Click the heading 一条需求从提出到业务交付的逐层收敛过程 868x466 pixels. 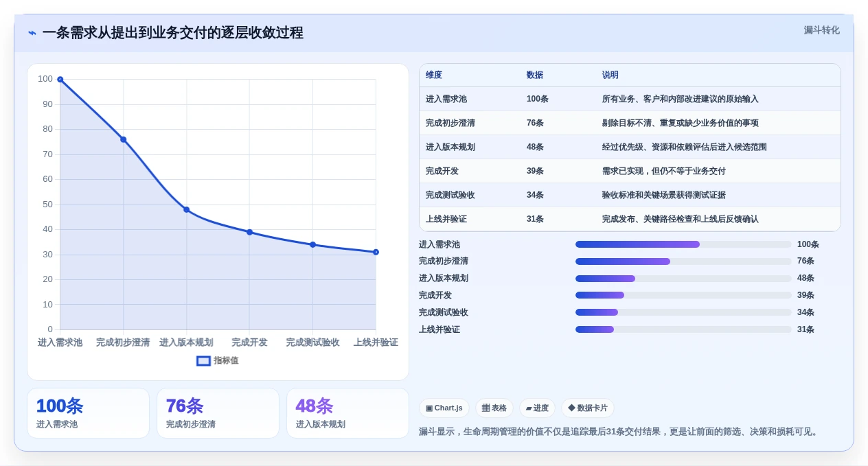coord(172,32)
